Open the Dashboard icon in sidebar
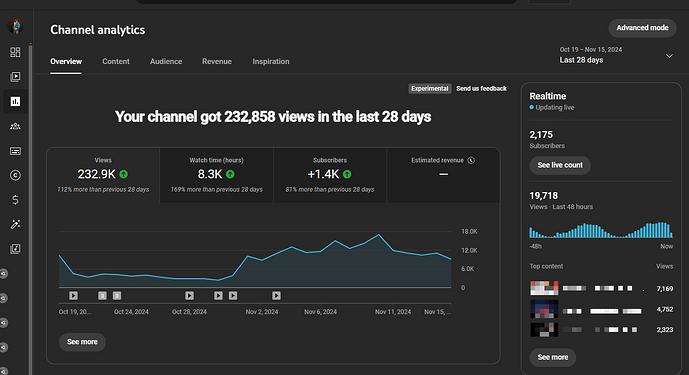 click(x=15, y=52)
